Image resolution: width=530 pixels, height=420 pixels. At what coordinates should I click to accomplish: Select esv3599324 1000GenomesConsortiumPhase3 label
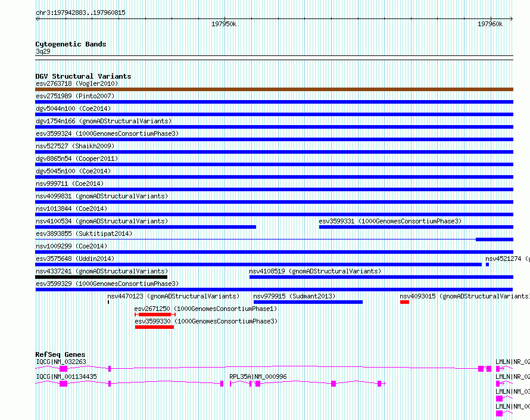point(107,133)
